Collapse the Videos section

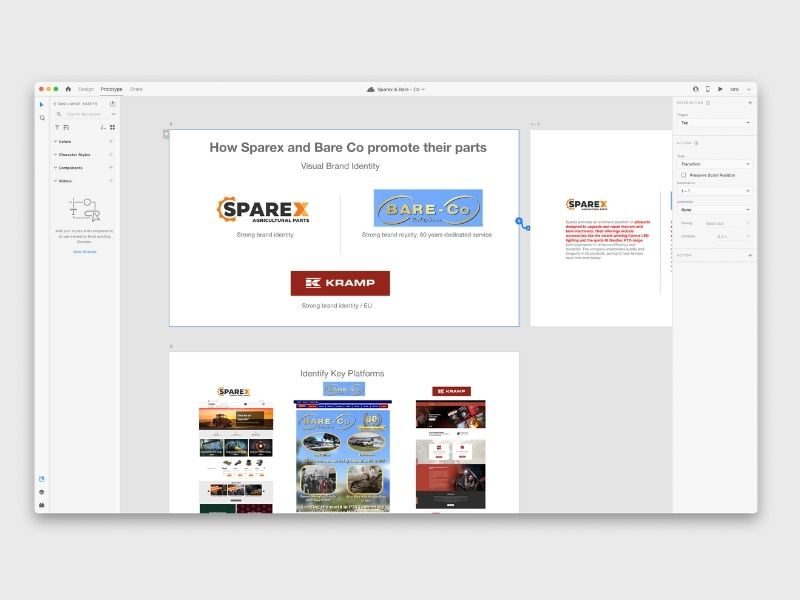click(55, 181)
